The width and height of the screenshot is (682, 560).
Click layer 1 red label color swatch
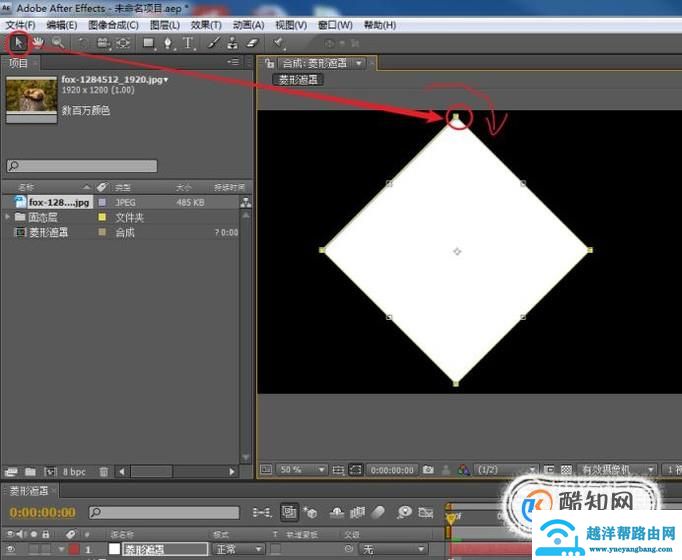[74, 550]
